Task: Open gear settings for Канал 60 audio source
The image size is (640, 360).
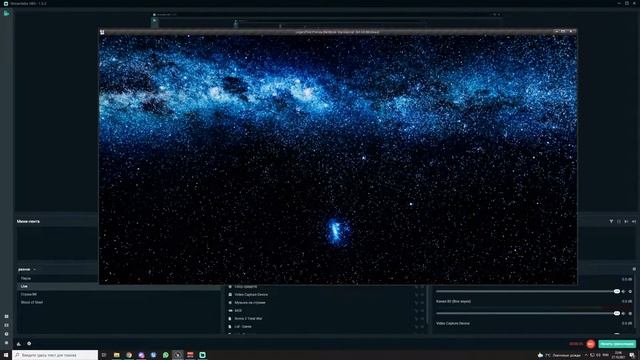Action: coord(630,313)
